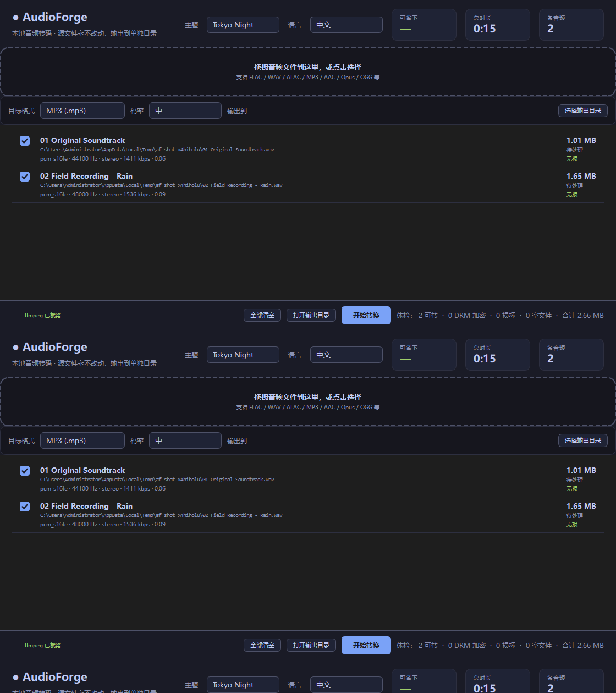Click the 可省下 card in the first view
616x693 pixels.
(x=424, y=25)
